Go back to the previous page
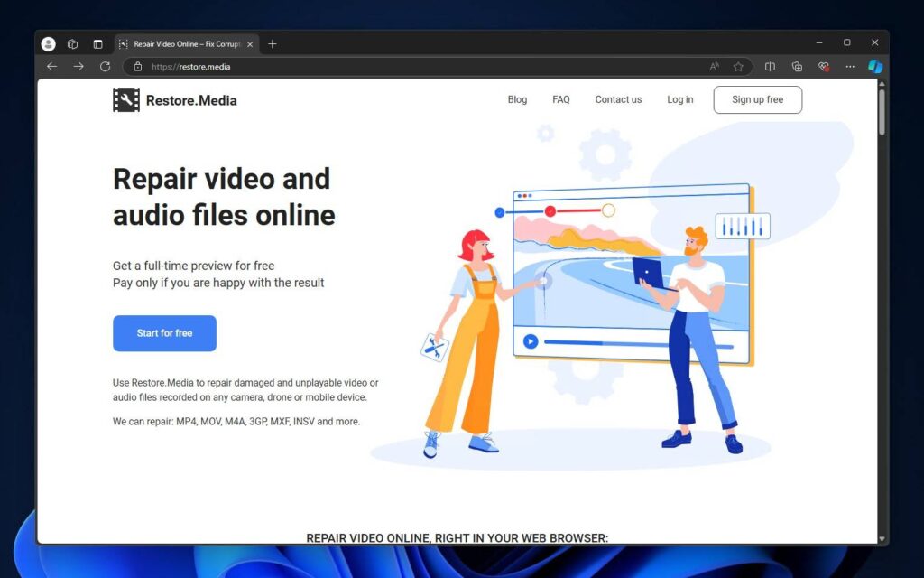This screenshot has width=924, height=578. (x=51, y=66)
